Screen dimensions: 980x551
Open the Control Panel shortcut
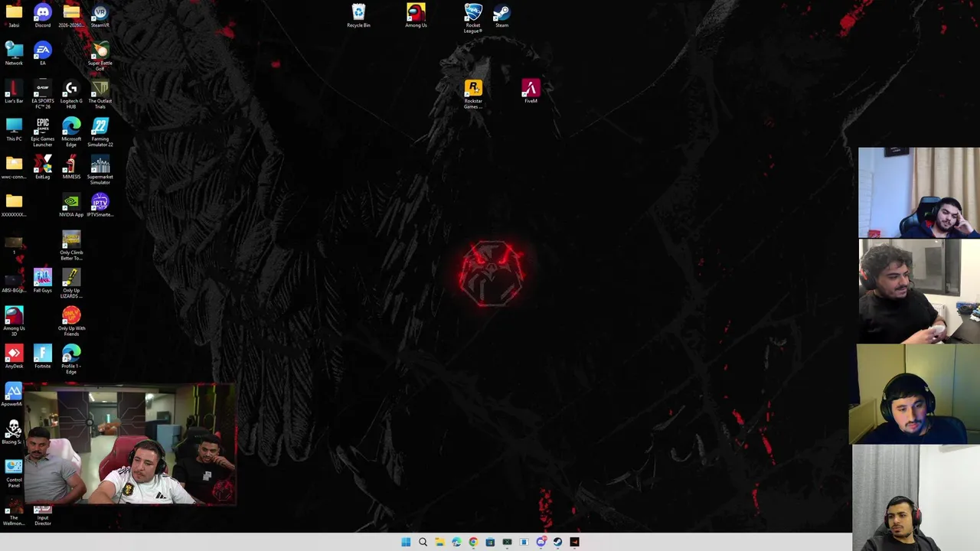pos(14,473)
